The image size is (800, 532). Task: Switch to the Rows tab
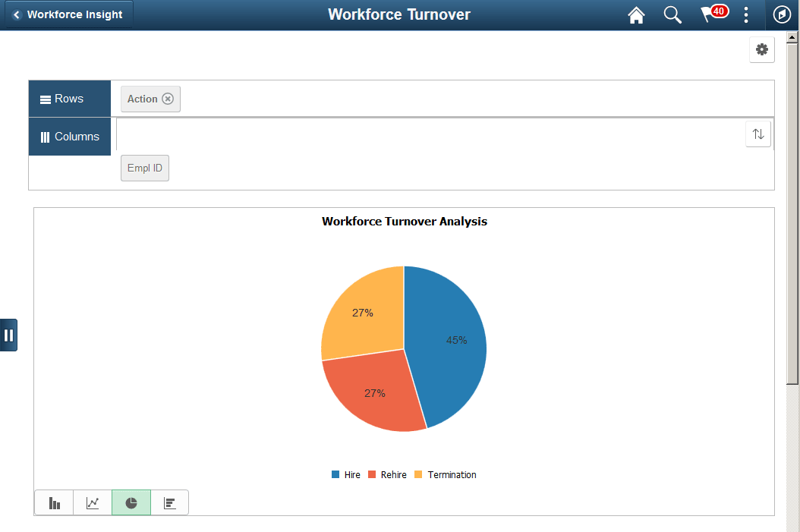69,98
